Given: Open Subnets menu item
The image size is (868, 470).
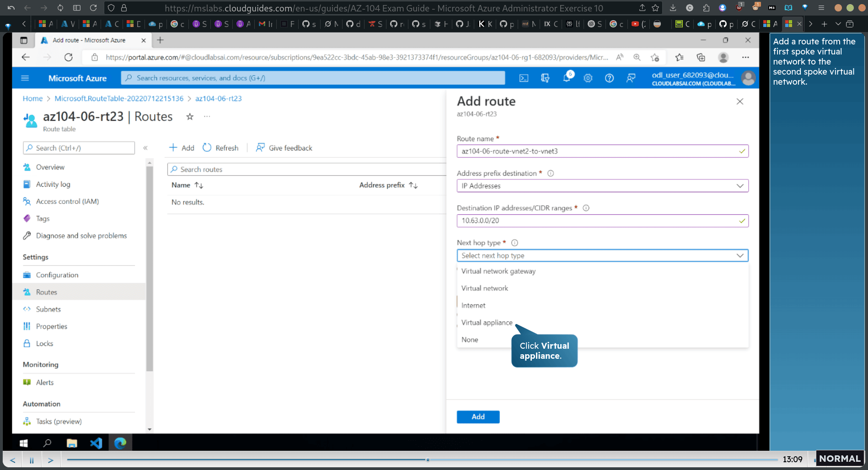Looking at the screenshot, I should (x=48, y=309).
